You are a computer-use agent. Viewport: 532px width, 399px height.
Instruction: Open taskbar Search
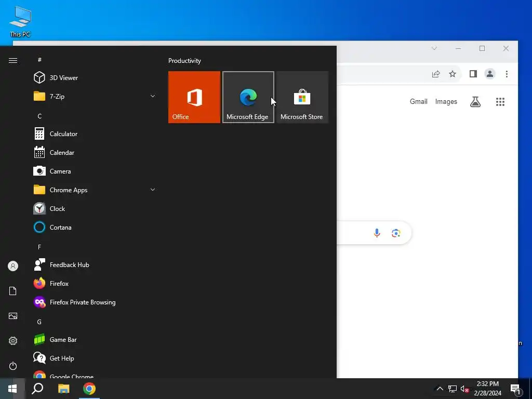37,389
